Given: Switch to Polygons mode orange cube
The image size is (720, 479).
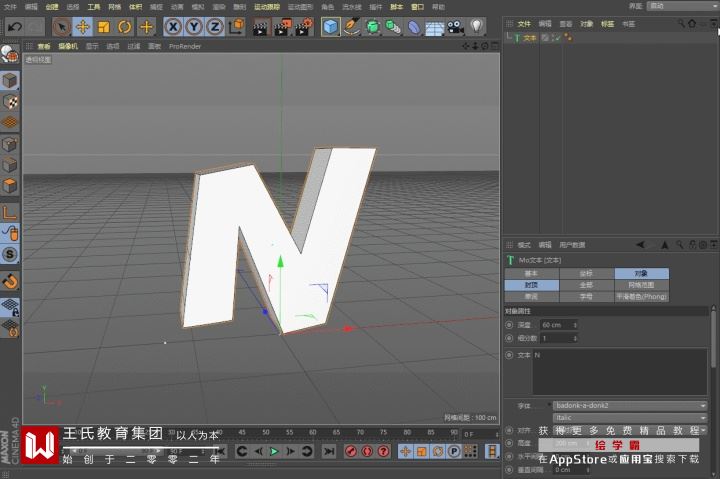Looking at the screenshot, I should [10, 186].
